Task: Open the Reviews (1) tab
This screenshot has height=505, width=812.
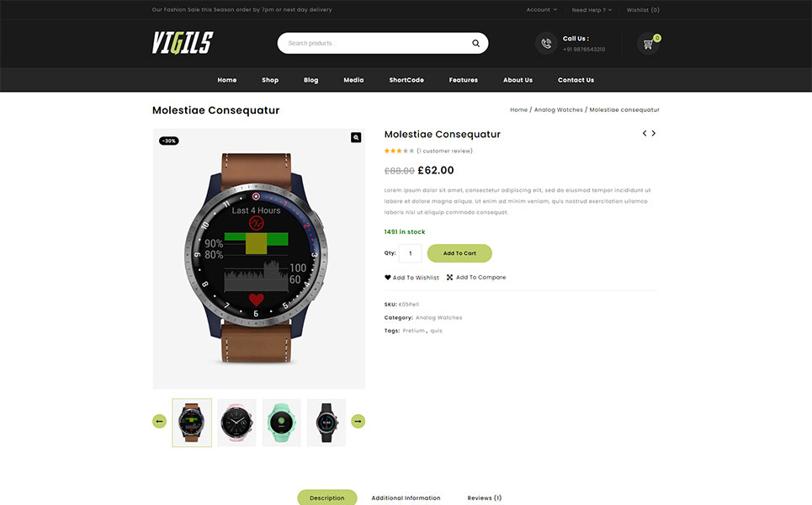Action: pyautogui.click(x=484, y=497)
